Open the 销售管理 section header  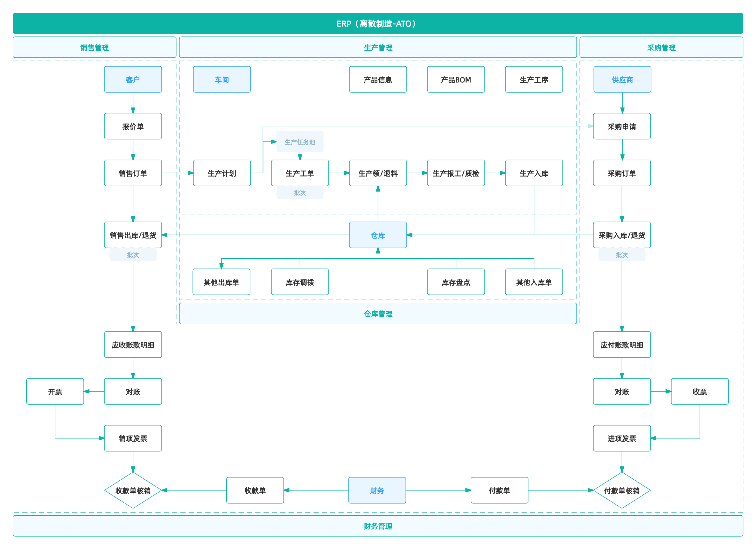94,47
